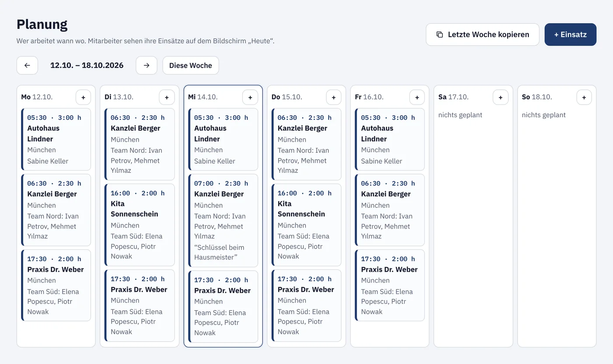The height and width of the screenshot is (364, 613).
Task: Add a shift on Friday 16.10.
Action: [x=417, y=97]
